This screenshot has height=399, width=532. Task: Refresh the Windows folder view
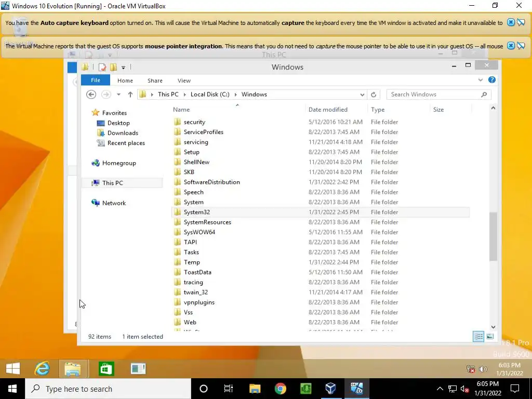[374, 95]
